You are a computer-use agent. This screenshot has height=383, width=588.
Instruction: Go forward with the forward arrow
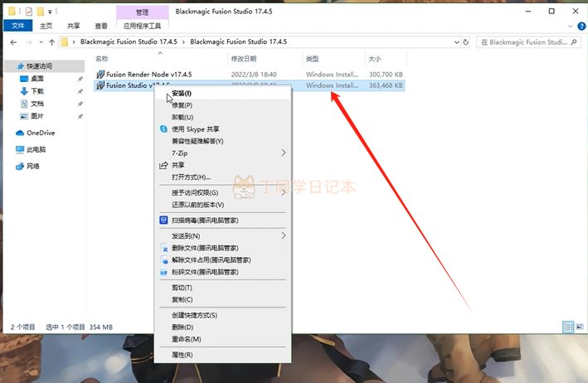pyautogui.click(x=28, y=42)
